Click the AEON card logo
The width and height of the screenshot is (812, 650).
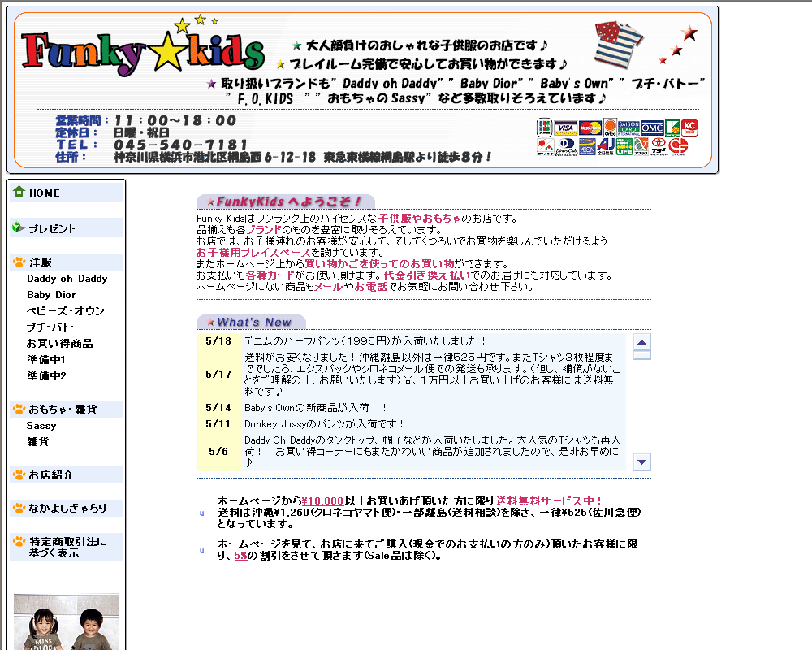click(587, 147)
